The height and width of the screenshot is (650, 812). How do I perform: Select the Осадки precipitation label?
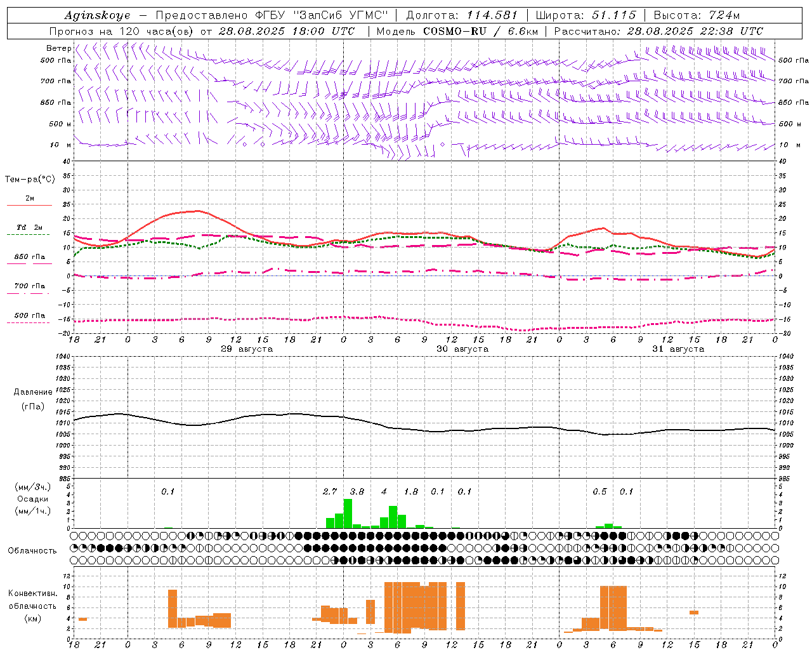coord(33,499)
